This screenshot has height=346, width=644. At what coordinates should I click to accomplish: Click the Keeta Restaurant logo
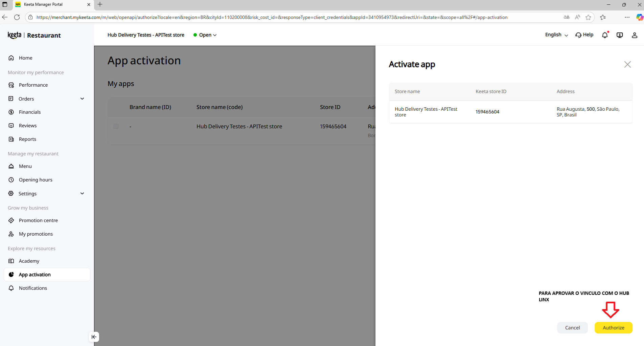[34, 35]
